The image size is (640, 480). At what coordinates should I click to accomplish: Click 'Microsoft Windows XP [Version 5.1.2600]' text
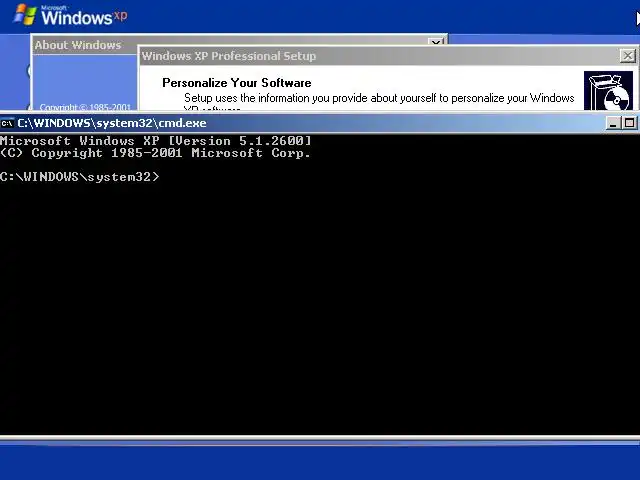click(x=156, y=141)
